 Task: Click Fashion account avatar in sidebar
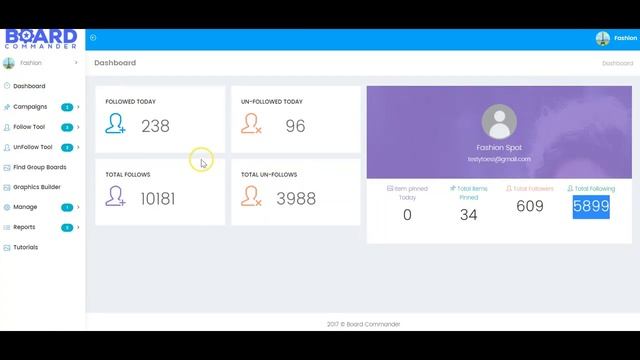9,63
